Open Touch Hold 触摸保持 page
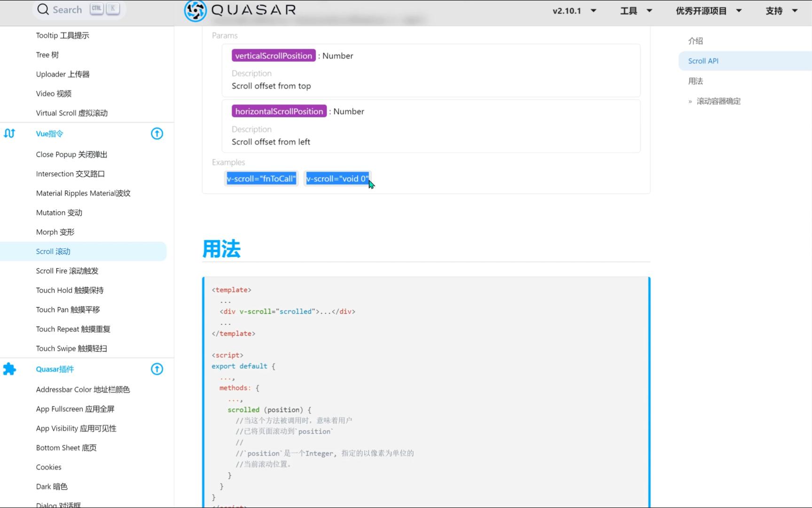The width and height of the screenshot is (812, 508). click(70, 290)
